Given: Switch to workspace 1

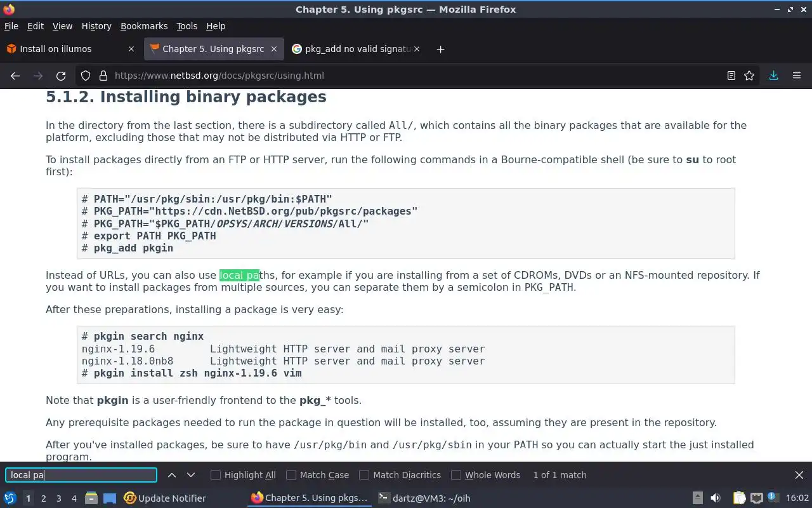Looking at the screenshot, I should [28, 498].
